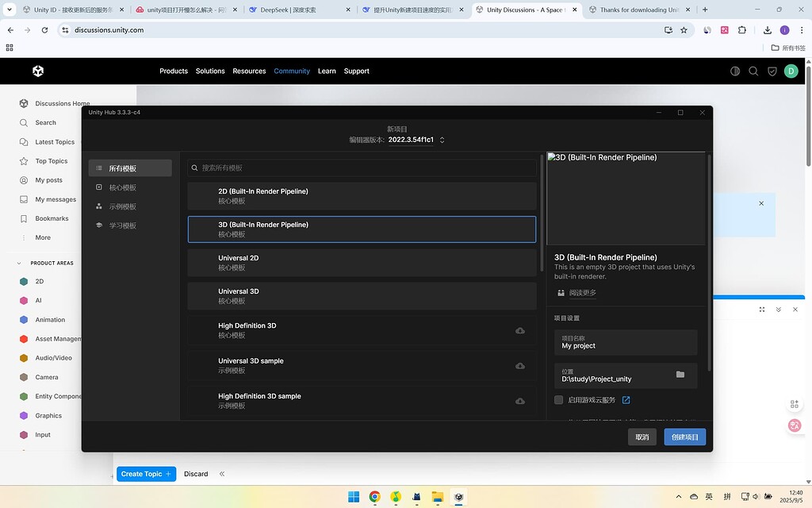Screen dimensions: 812x508
Task: Open the Community menu in Unity navigation
Action: point(292,71)
